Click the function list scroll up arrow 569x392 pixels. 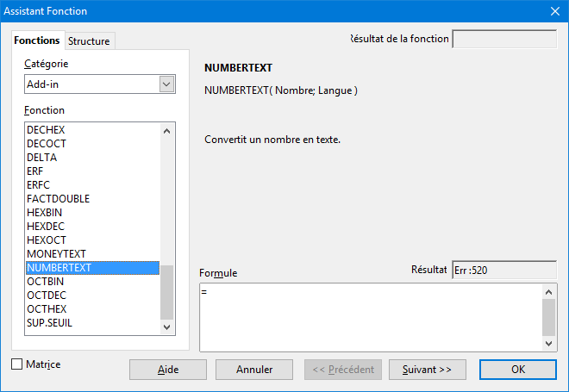click(166, 131)
